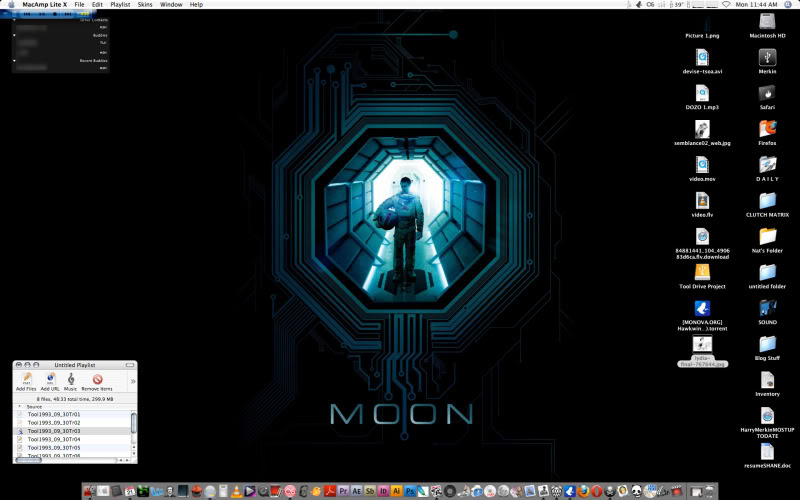Select the resumeSHANE.doc file
Viewport: 800px width, 500px height.
coord(767,452)
